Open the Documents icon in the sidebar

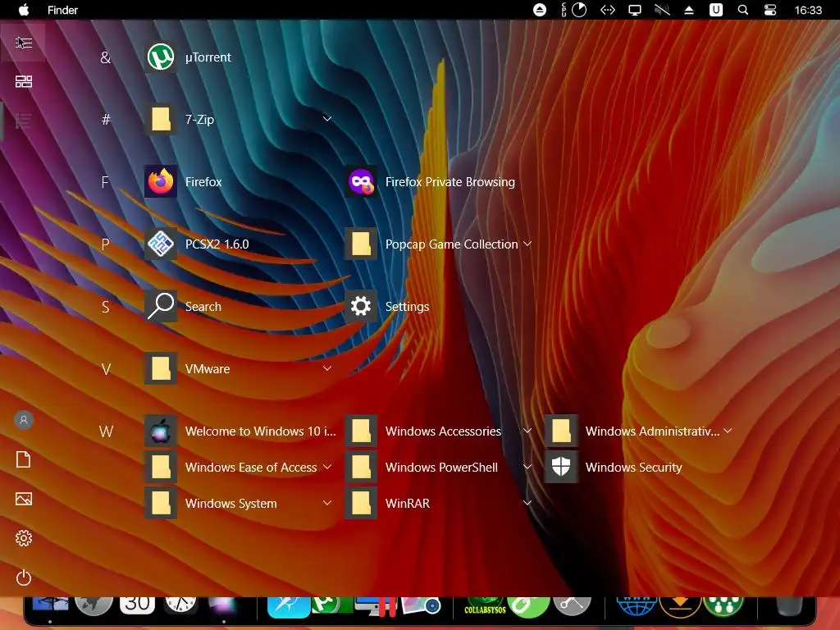tap(24, 459)
